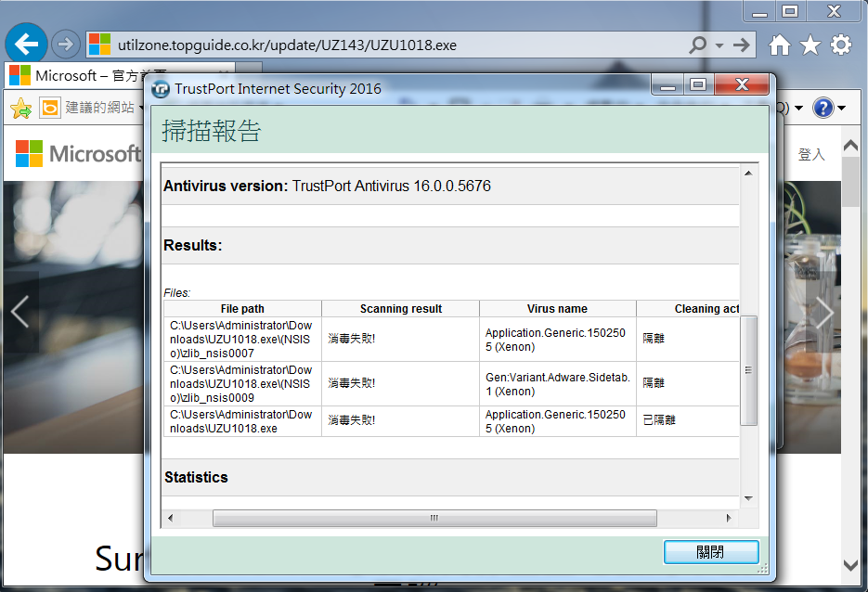Click the report horizontal scroll right arrow
The width and height of the screenshot is (868, 592).
coord(729,518)
